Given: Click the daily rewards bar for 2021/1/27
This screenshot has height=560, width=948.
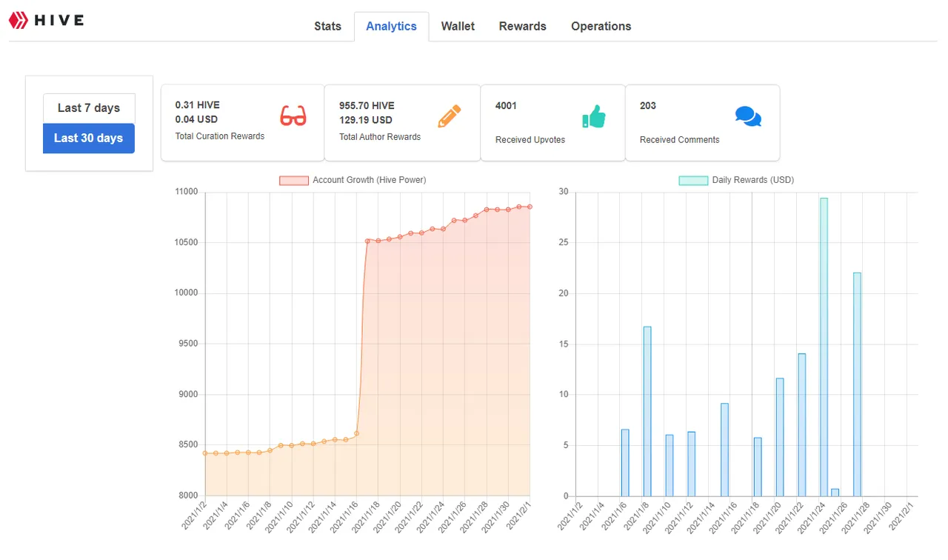Looking at the screenshot, I should coord(857,384).
